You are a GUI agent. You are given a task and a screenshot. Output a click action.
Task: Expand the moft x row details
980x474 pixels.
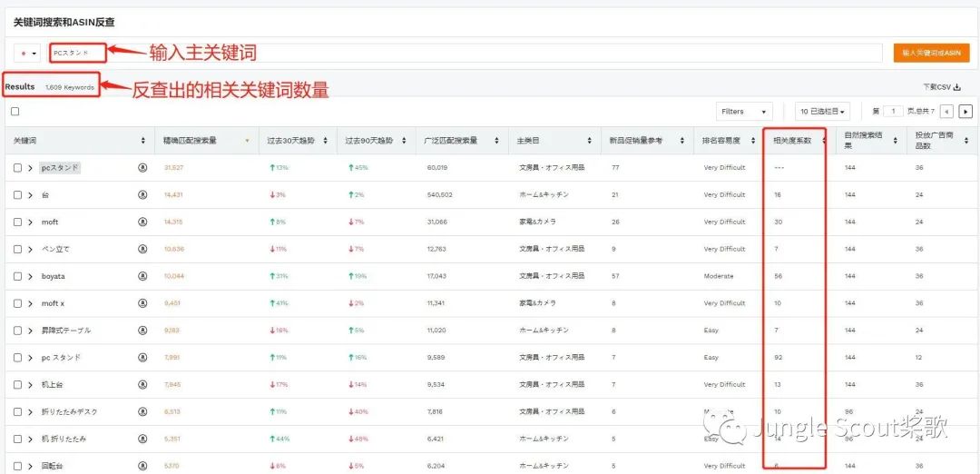tap(30, 303)
